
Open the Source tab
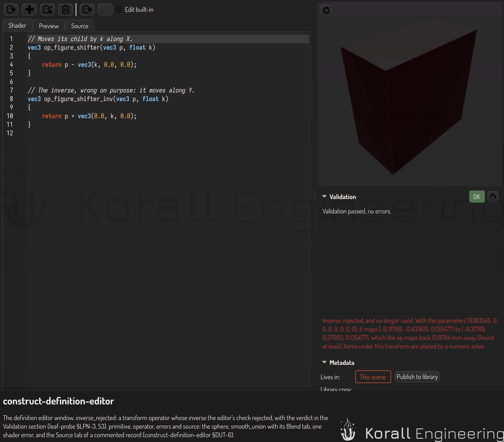pos(80,26)
